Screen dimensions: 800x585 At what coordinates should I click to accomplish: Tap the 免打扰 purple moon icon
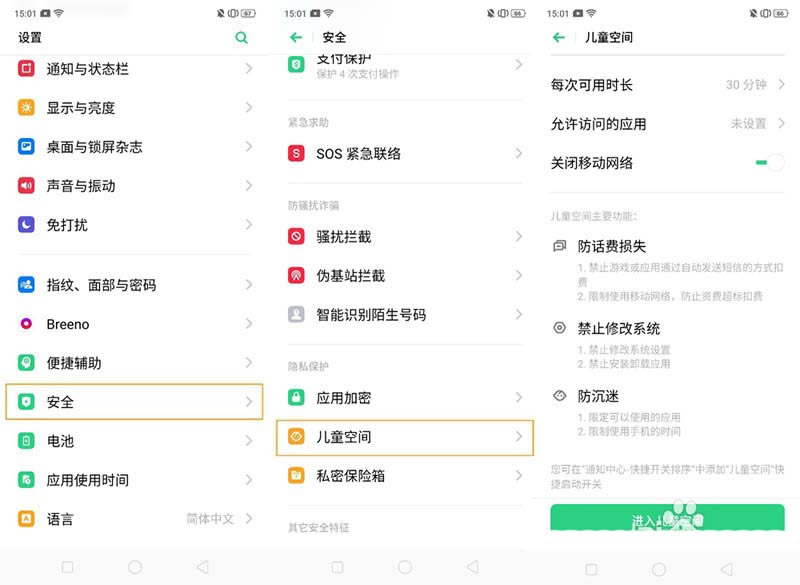tap(26, 224)
